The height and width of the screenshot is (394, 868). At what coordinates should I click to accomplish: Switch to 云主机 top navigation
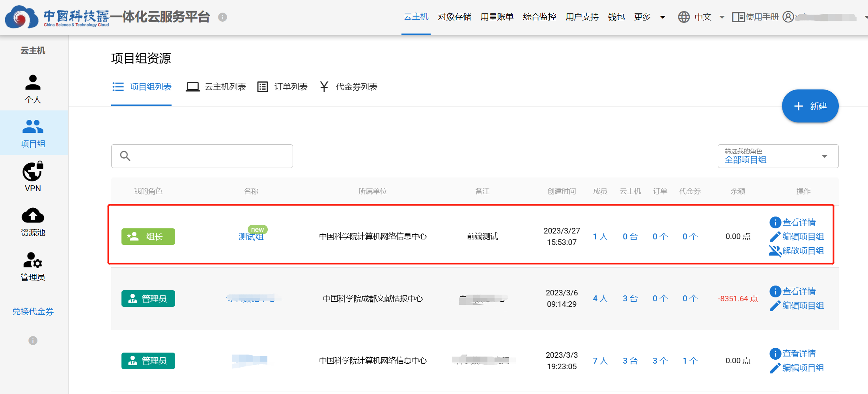(416, 17)
